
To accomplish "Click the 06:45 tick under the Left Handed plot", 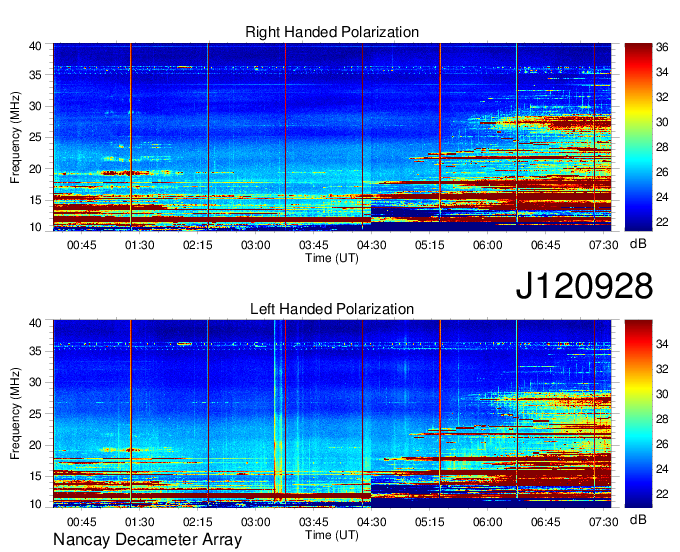I will [x=546, y=522].
